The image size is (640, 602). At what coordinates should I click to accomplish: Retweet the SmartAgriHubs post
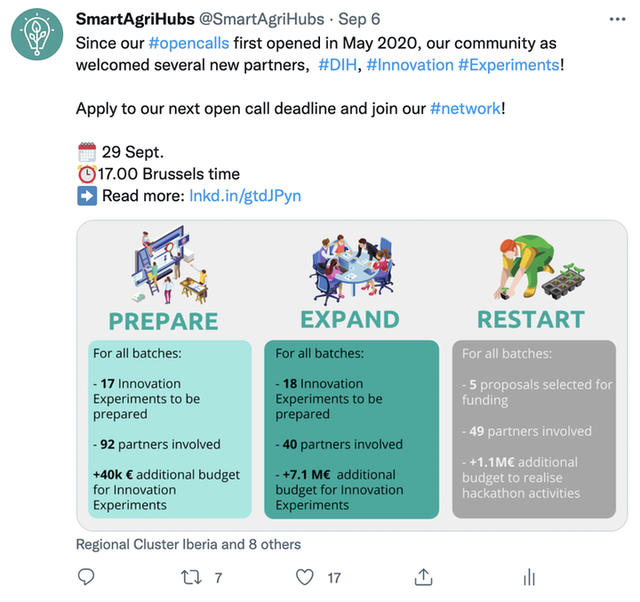pos(191,578)
